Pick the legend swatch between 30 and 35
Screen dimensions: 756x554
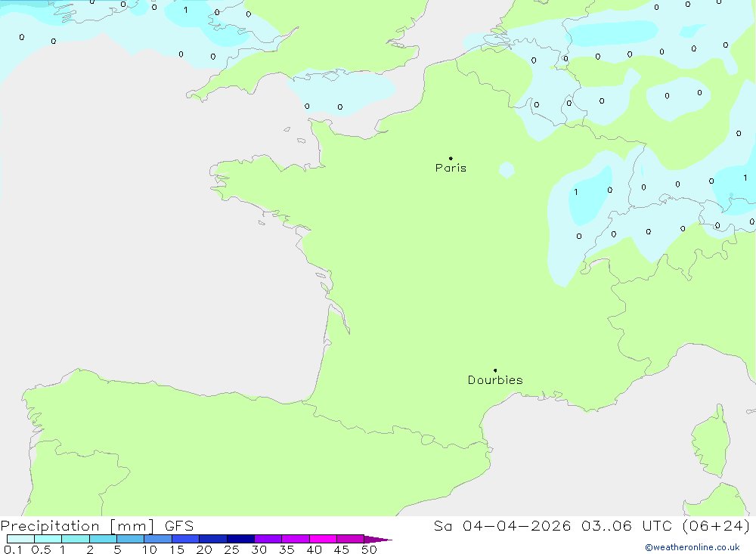(x=268, y=539)
